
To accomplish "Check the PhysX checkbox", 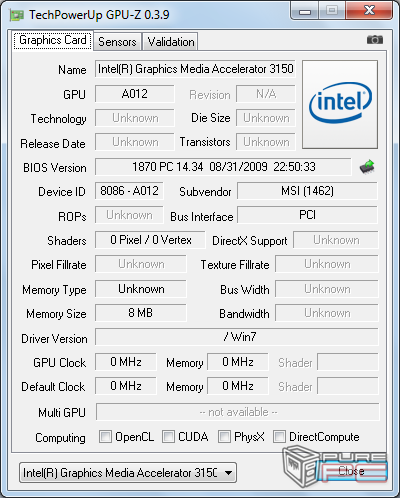I will point(224,437).
